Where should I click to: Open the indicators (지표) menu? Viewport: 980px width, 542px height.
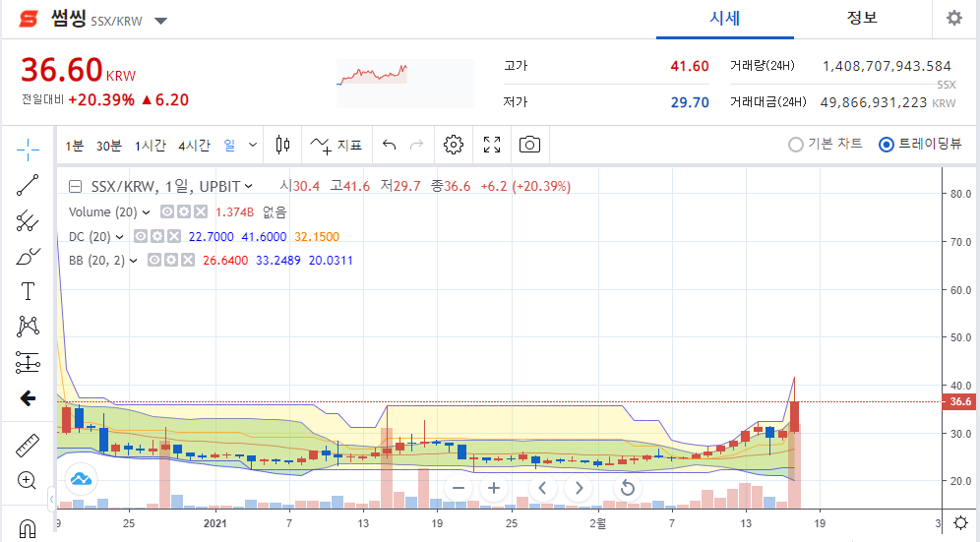[337, 145]
